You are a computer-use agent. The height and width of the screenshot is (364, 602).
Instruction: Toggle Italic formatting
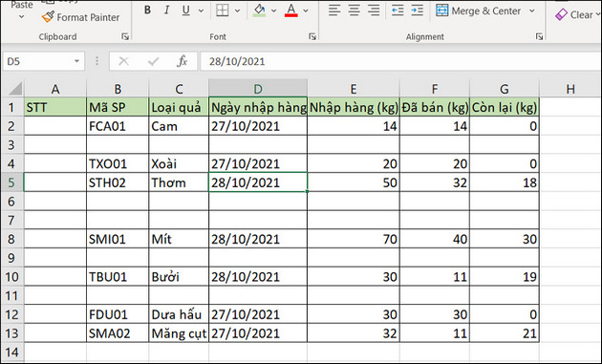click(166, 11)
